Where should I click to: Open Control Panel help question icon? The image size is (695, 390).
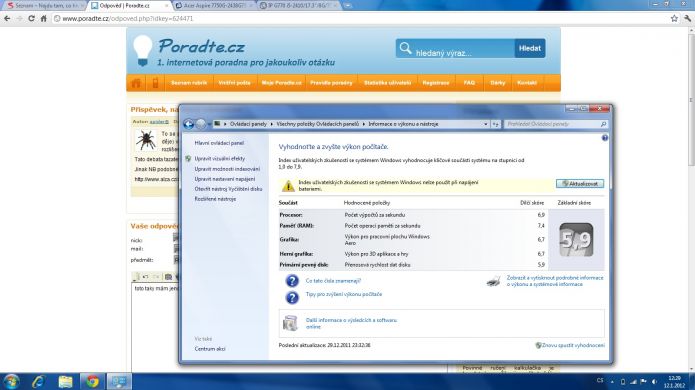pos(605,138)
